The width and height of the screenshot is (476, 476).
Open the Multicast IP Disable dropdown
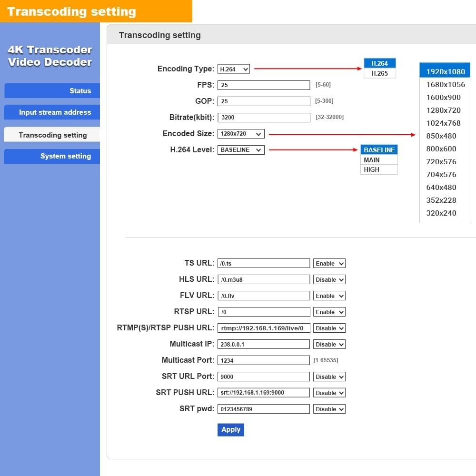[329, 344]
